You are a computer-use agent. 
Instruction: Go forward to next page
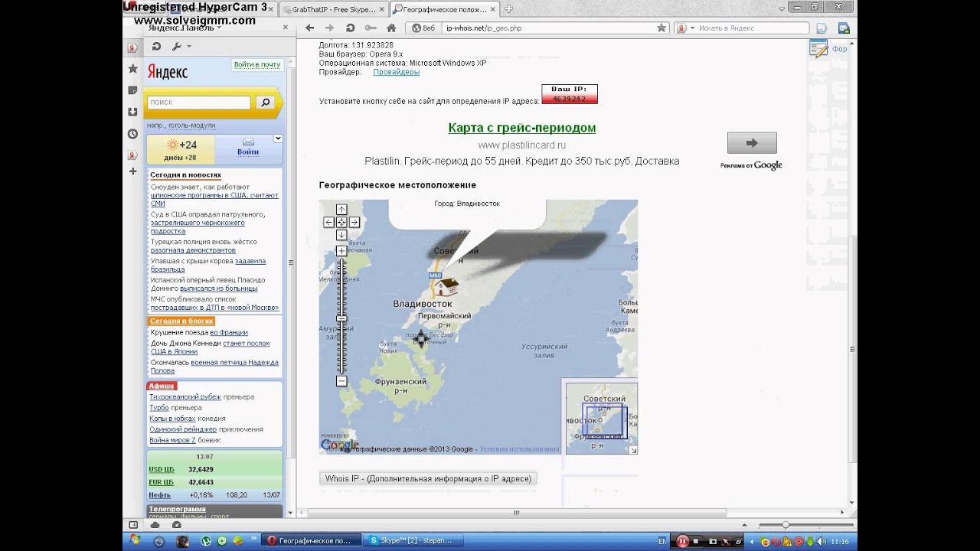tap(329, 28)
